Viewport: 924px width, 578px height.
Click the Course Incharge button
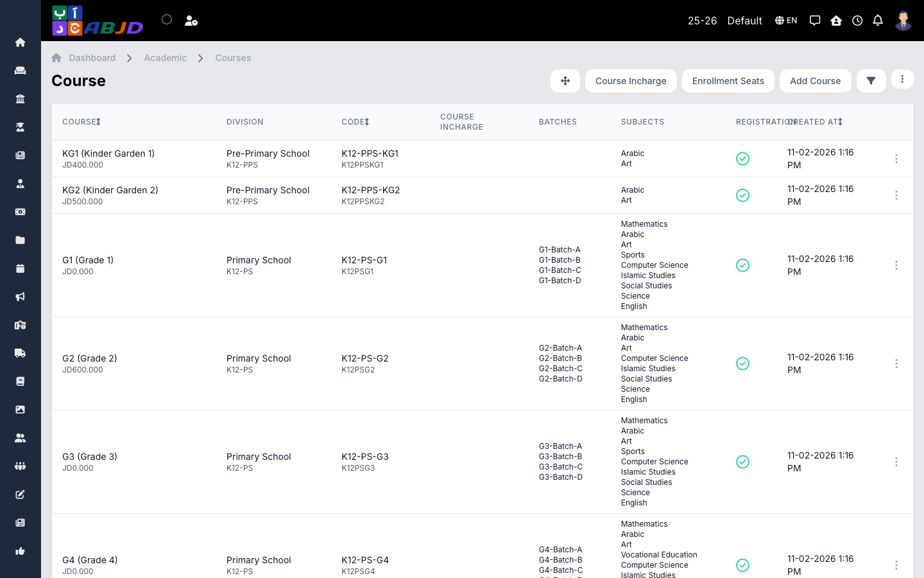coord(631,81)
